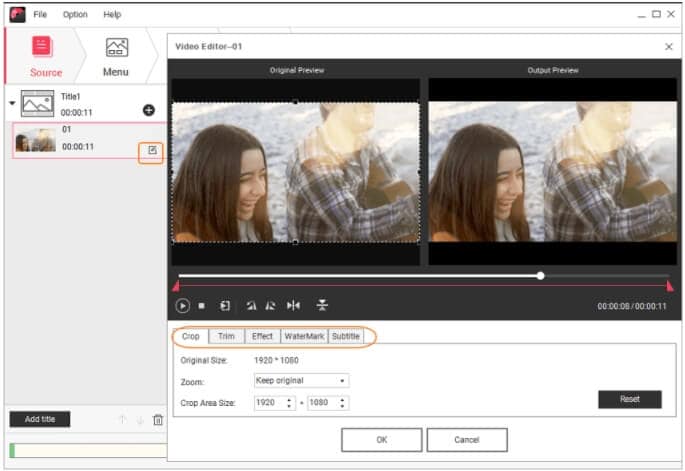Play the video in the editor

click(x=183, y=306)
